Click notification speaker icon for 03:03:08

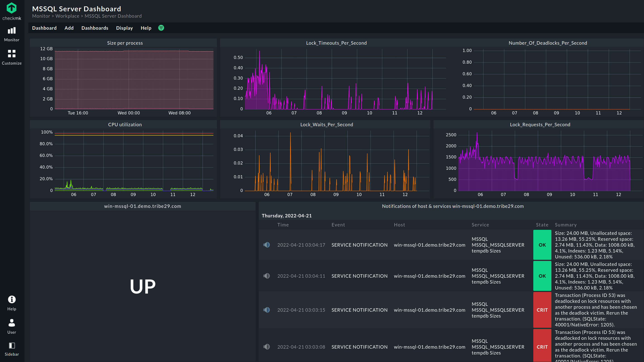tap(266, 347)
